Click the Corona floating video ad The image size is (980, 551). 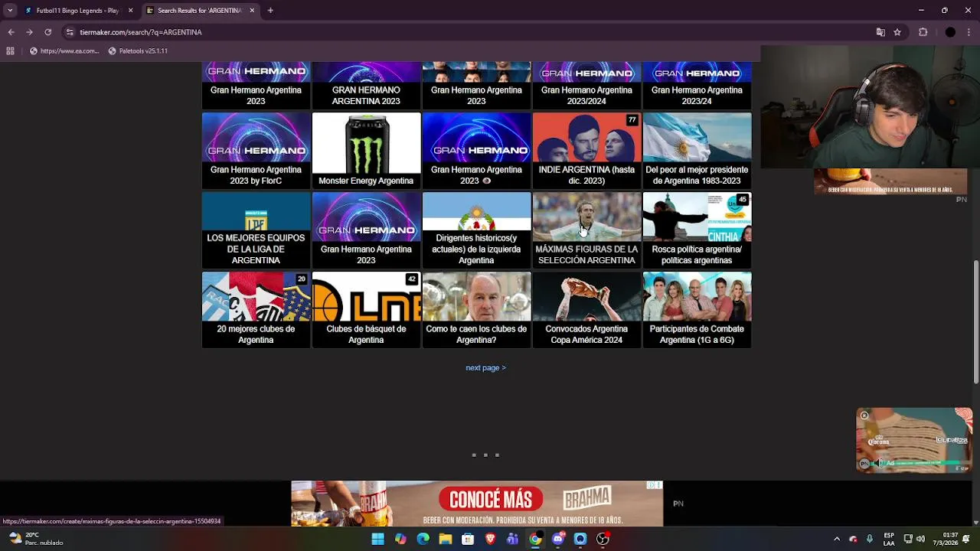tap(914, 440)
